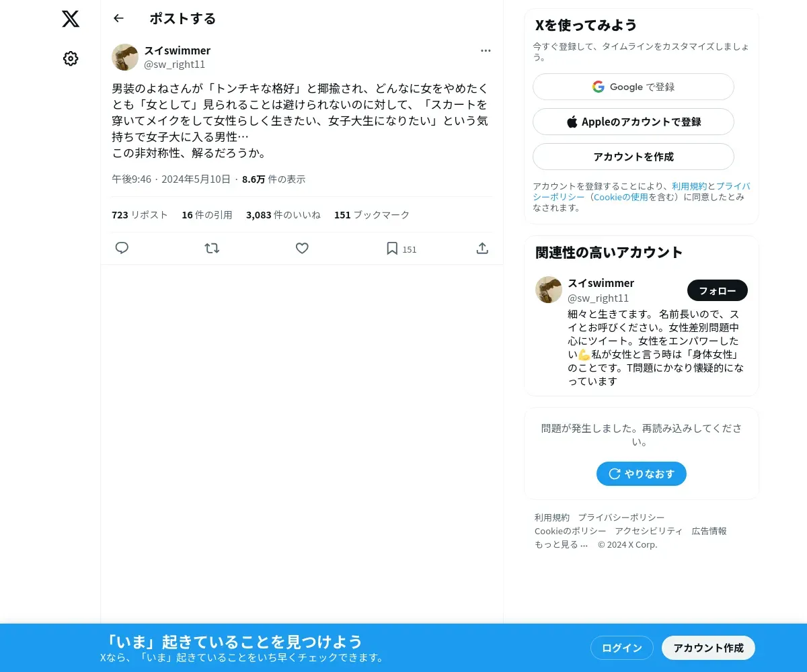Open the three-dot post menu

[486, 50]
